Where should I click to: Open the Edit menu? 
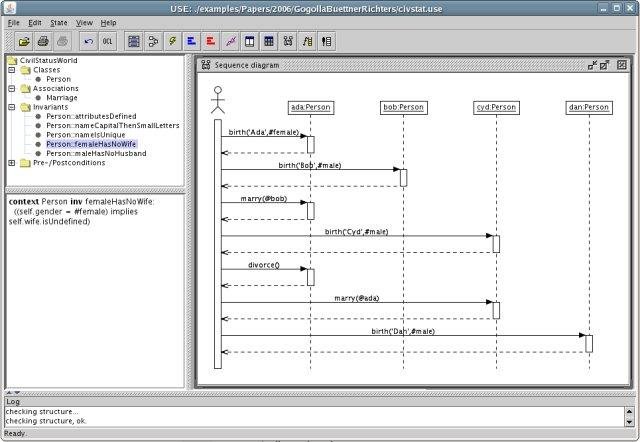pos(35,23)
